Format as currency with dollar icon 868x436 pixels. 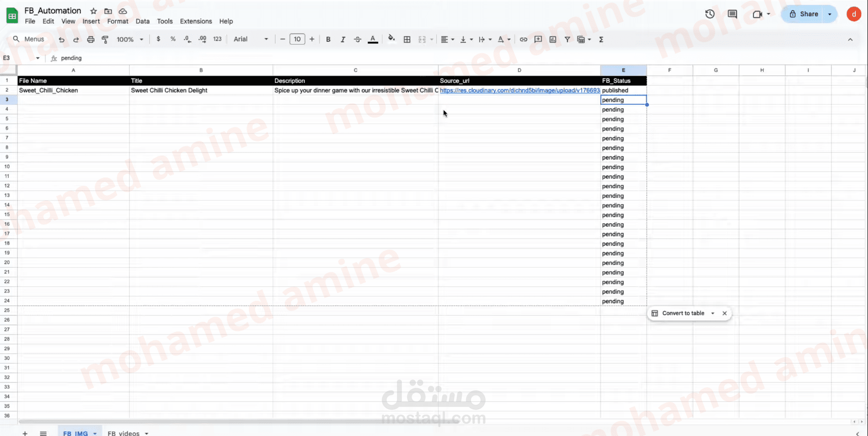(x=158, y=39)
